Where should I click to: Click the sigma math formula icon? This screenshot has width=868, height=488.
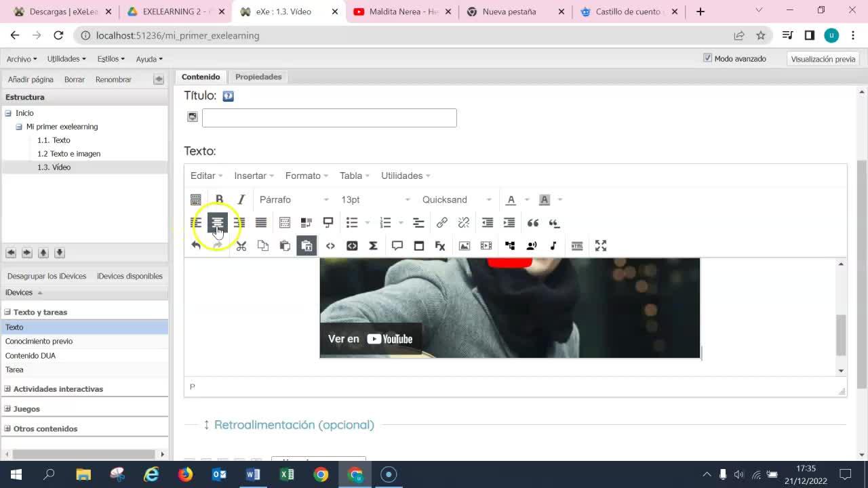(373, 245)
